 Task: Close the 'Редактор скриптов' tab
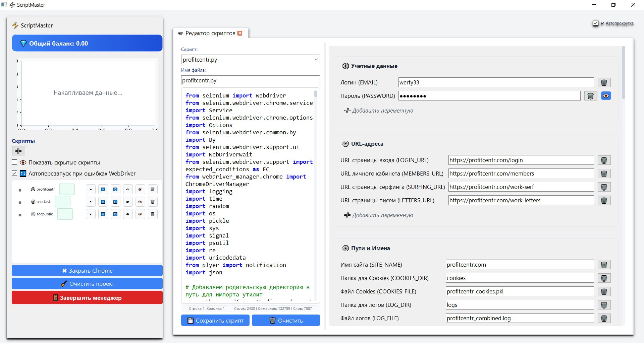240,33
